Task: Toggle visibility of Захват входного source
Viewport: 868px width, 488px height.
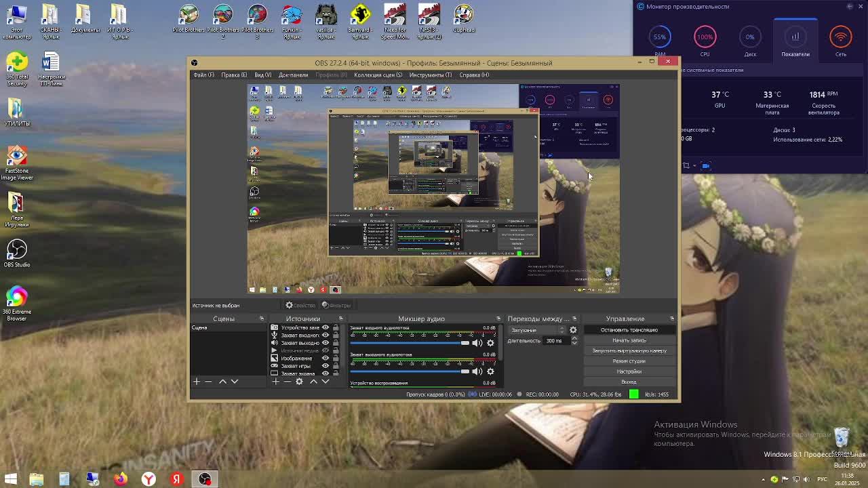Action: [x=325, y=335]
